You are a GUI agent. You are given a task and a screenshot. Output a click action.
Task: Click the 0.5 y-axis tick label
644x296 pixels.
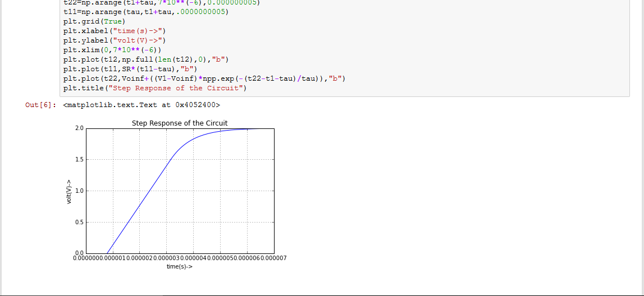80,223
